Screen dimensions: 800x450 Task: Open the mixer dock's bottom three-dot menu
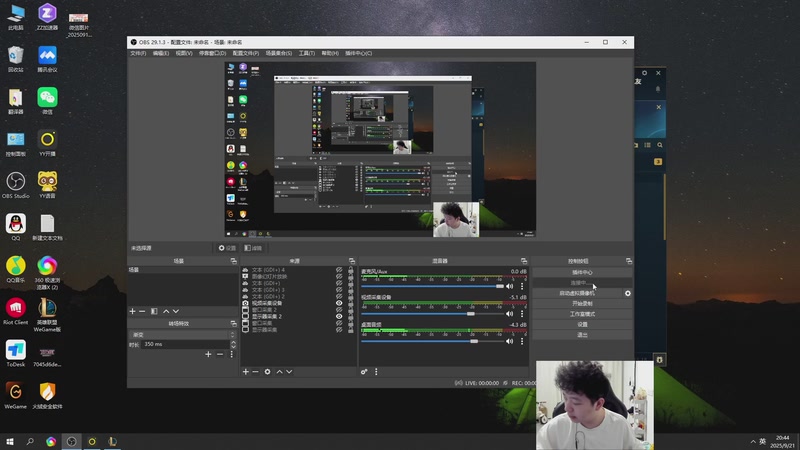click(x=376, y=372)
